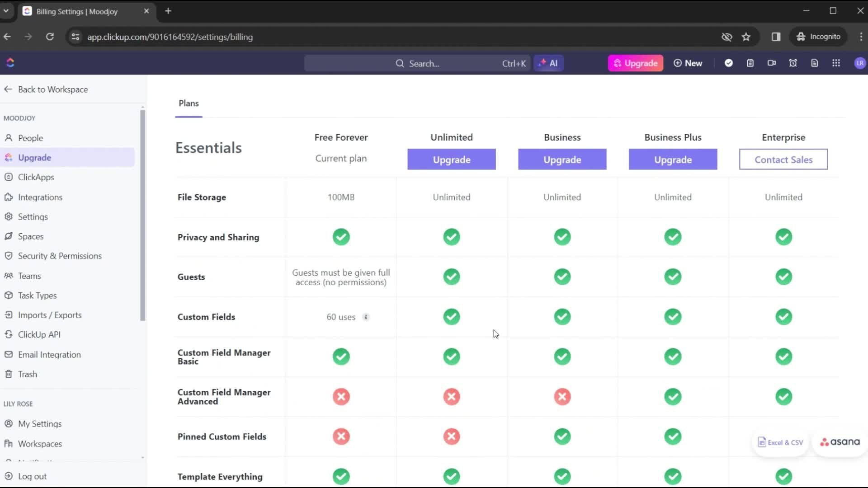The height and width of the screenshot is (488, 868).
Task: Click the site information icon in address bar
Action: [x=75, y=37]
